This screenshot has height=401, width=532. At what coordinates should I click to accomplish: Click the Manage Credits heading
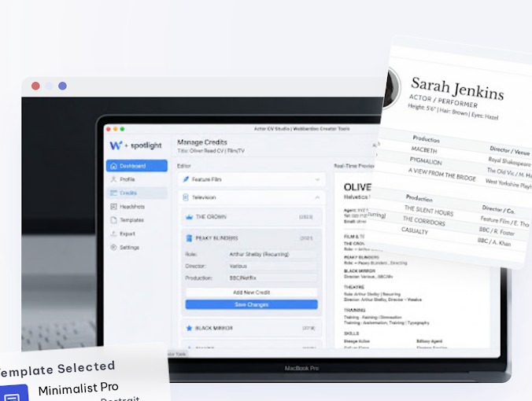point(202,142)
